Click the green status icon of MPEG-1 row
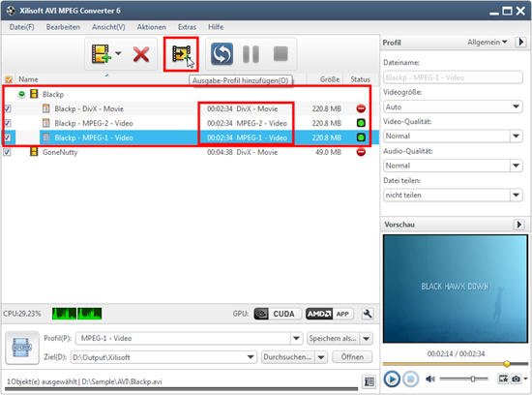The height and width of the screenshot is (395, 532). point(361,137)
